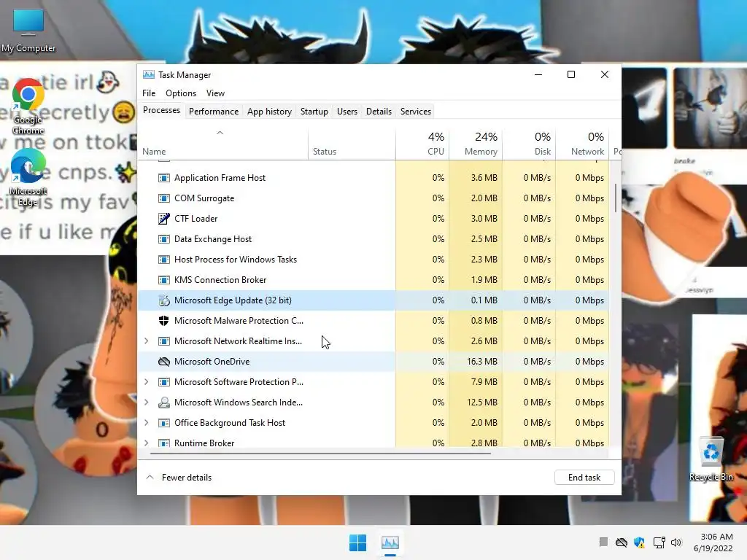Click the Task Manager taskbar icon
The width and height of the screenshot is (747, 560).
(390, 542)
